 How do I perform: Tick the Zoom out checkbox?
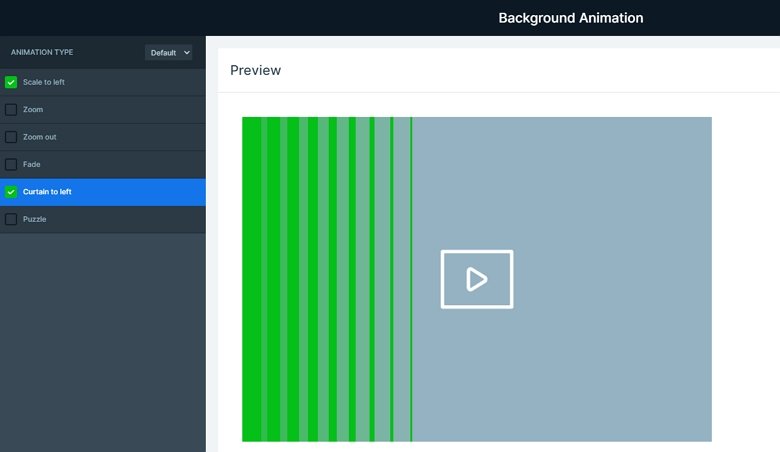11,137
